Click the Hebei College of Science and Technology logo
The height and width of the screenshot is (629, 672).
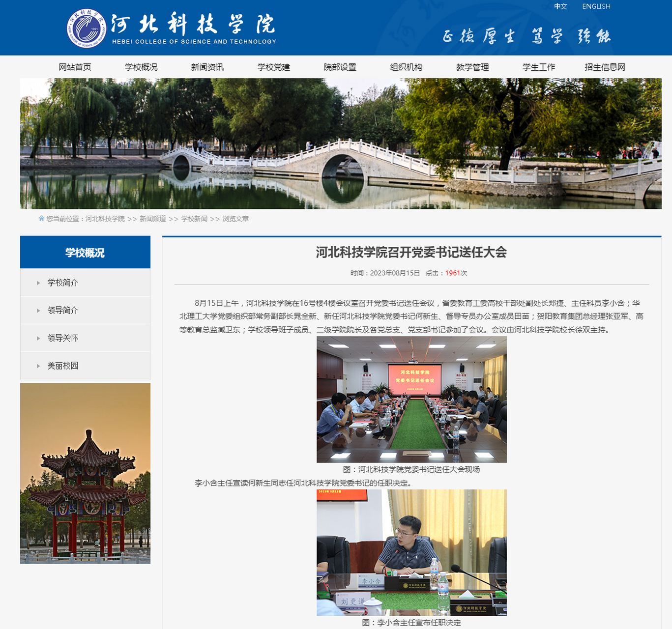[172, 27]
